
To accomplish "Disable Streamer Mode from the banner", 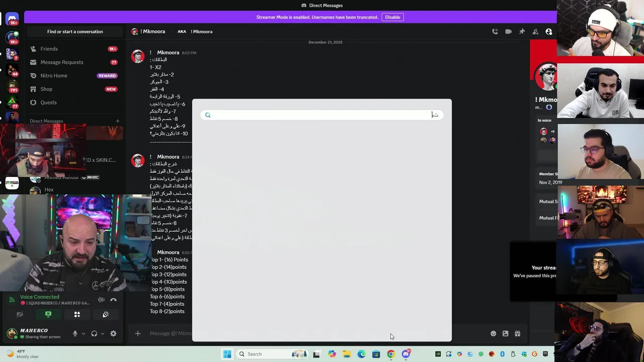I will coord(392,17).
